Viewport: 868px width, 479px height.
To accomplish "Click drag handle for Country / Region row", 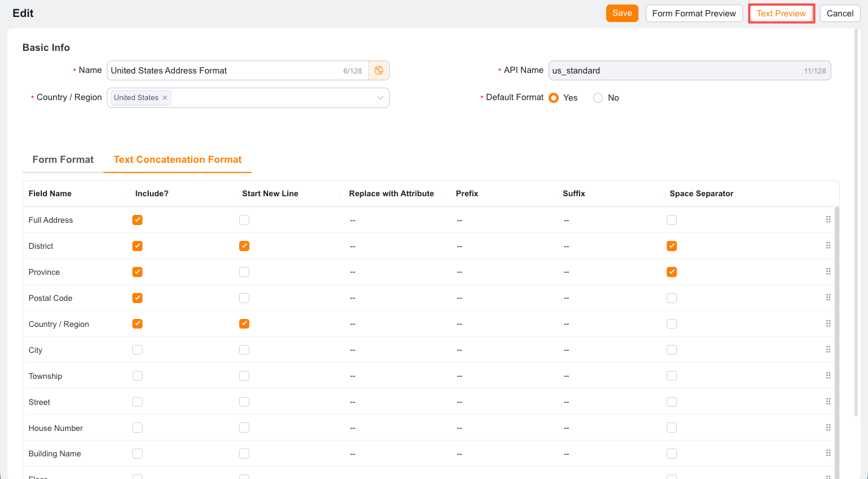I will [x=828, y=323].
